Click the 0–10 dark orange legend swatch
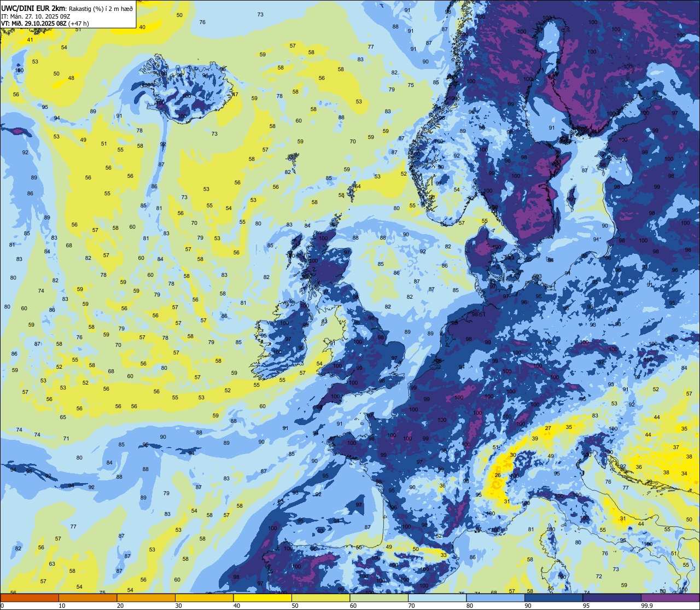The image size is (700, 610). pyautogui.click(x=30, y=598)
